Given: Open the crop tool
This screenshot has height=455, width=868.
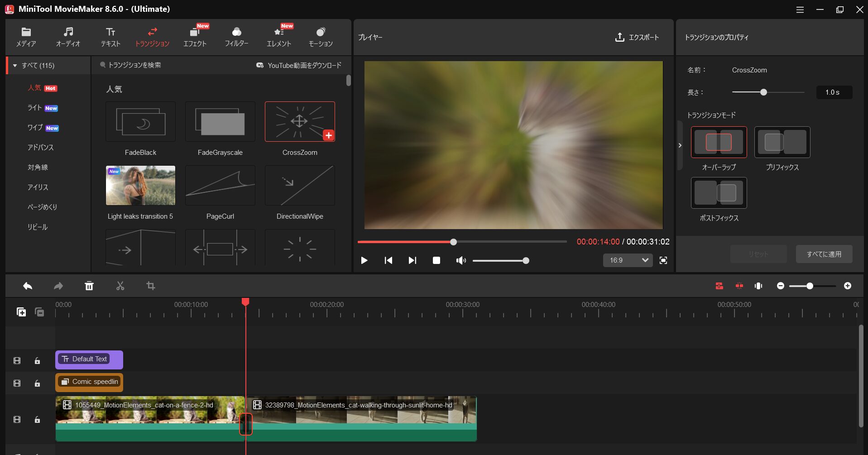Looking at the screenshot, I should click(151, 286).
